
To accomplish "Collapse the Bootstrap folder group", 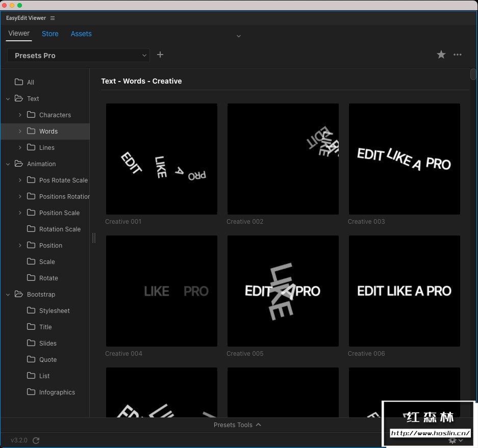I will coord(8,295).
